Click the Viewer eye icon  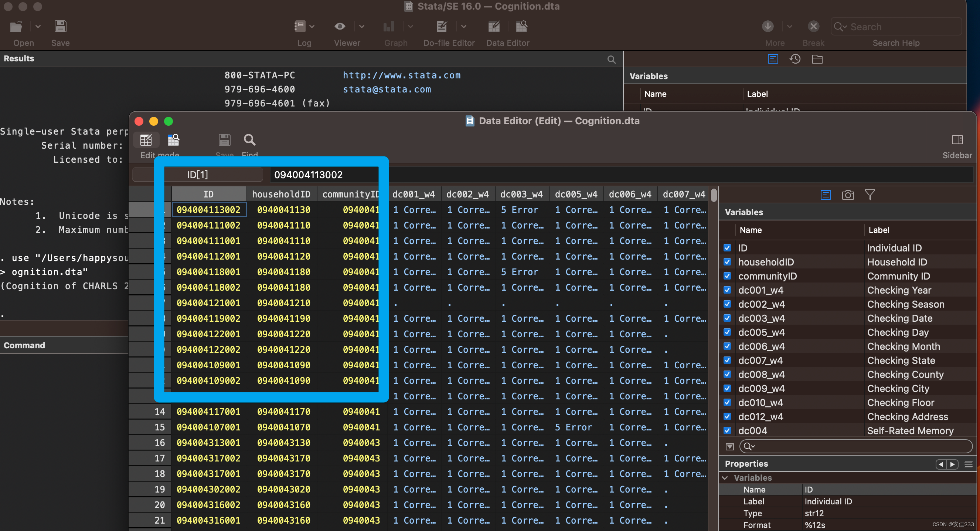339,27
